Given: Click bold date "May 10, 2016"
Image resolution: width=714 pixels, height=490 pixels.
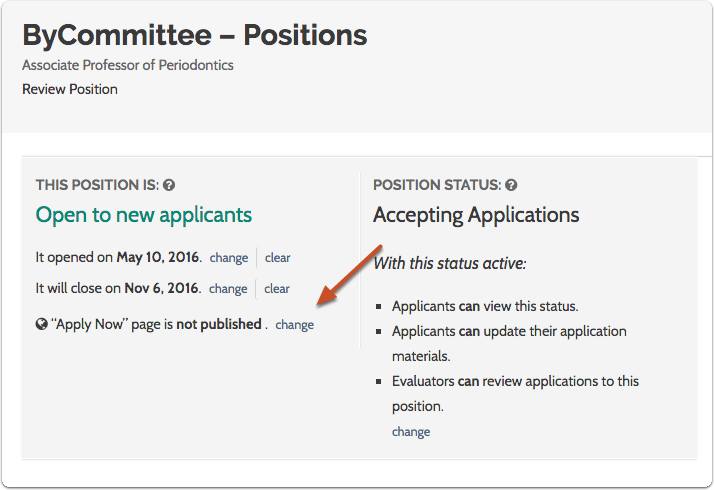Looking at the screenshot, I should [158, 257].
